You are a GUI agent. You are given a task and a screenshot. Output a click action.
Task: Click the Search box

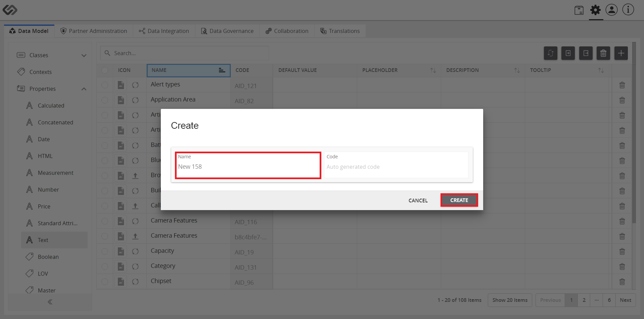coord(185,53)
